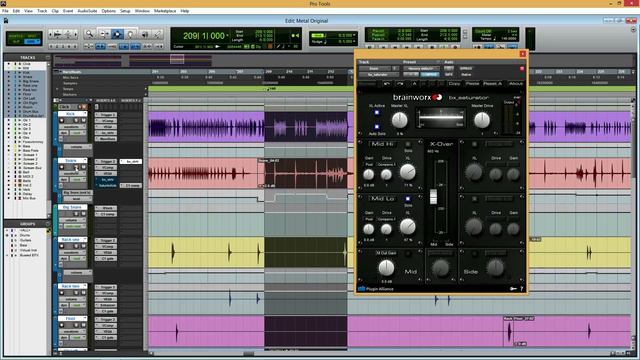Toggle the Safe button in plugin header
Screen dimensions: 640x360
449,74
